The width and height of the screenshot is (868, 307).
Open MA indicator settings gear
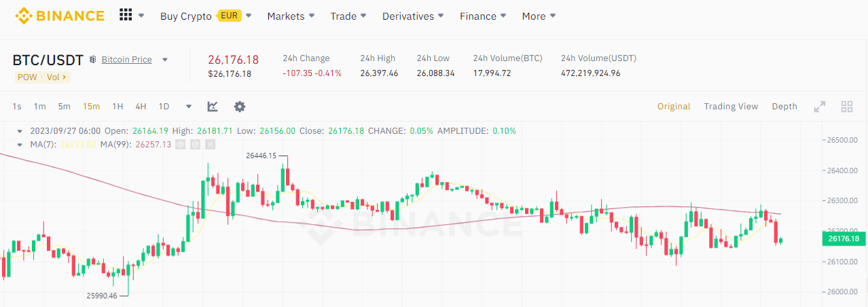click(x=196, y=144)
